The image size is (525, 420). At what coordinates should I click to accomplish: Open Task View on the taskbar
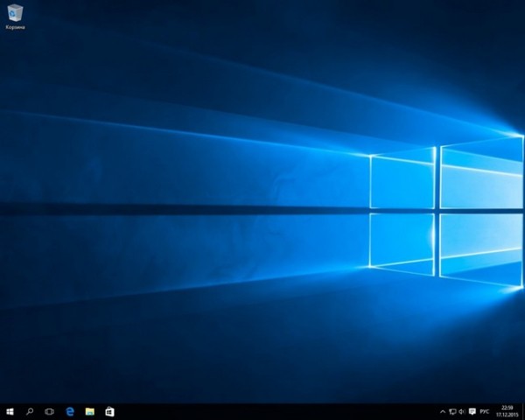tap(49, 411)
